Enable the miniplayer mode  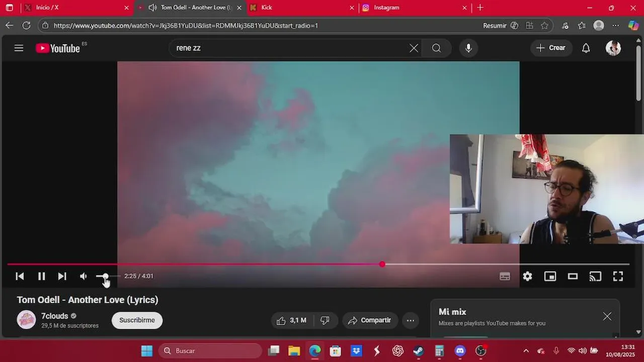550,276
